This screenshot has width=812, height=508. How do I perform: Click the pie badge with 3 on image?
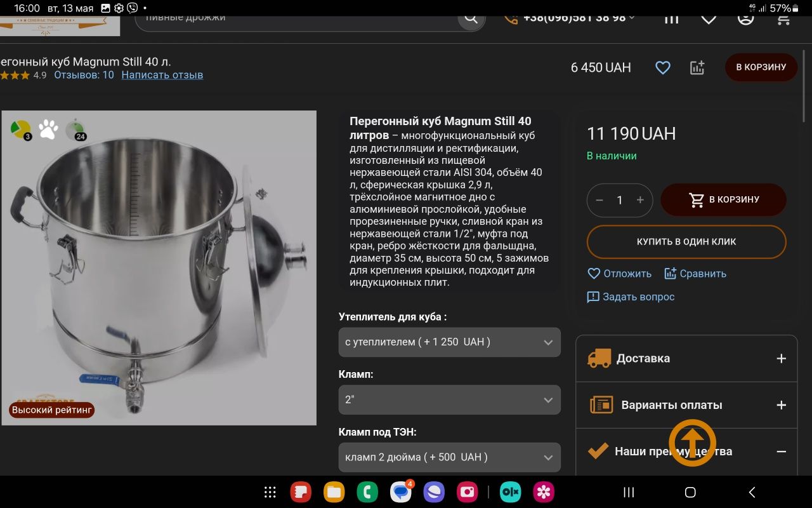click(x=22, y=130)
